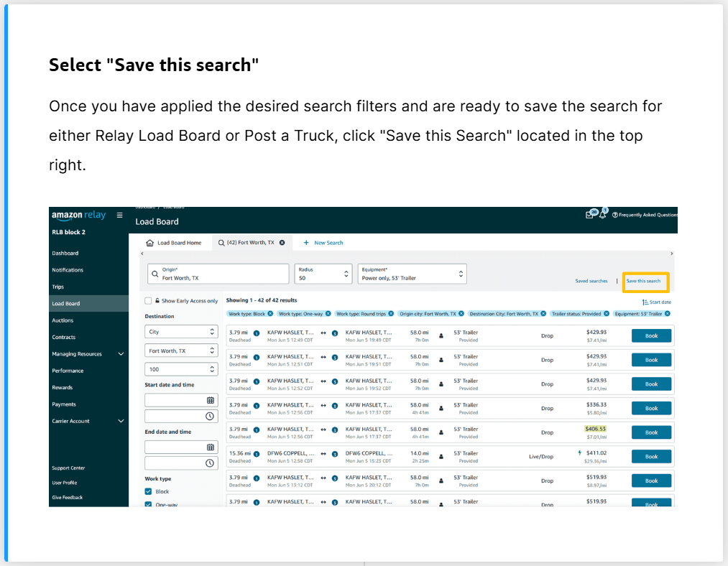Close the Fort Worth, TX search tab

coord(282,243)
